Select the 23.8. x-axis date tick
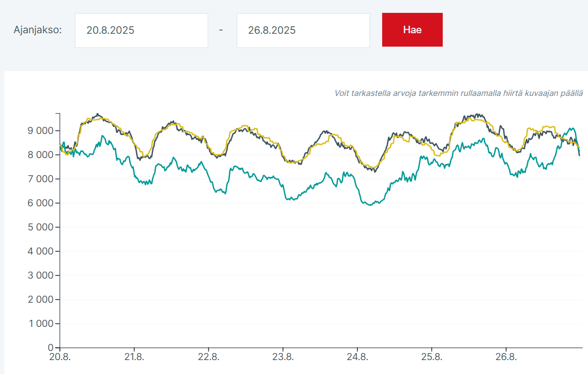588x374 pixels. point(282,357)
